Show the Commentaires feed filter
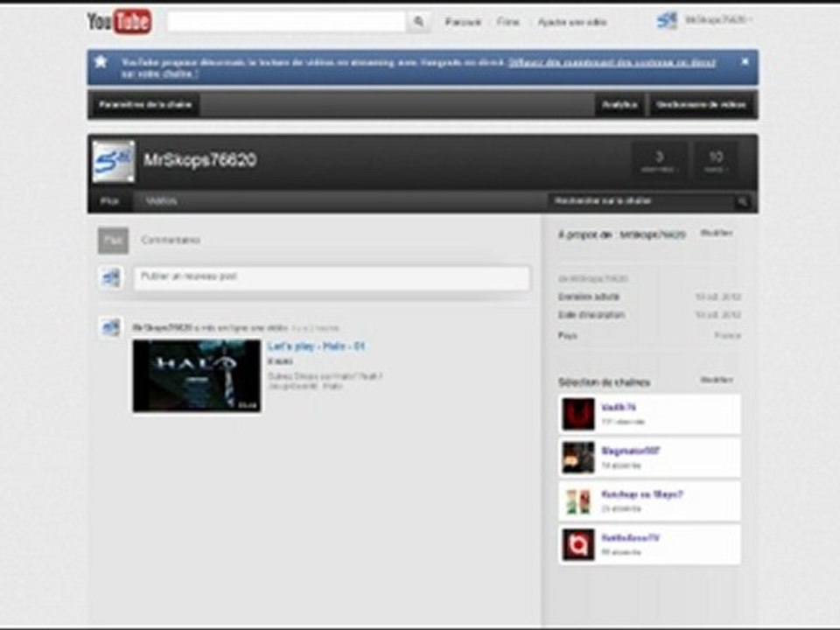The height and width of the screenshot is (630, 840). click(x=171, y=240)
